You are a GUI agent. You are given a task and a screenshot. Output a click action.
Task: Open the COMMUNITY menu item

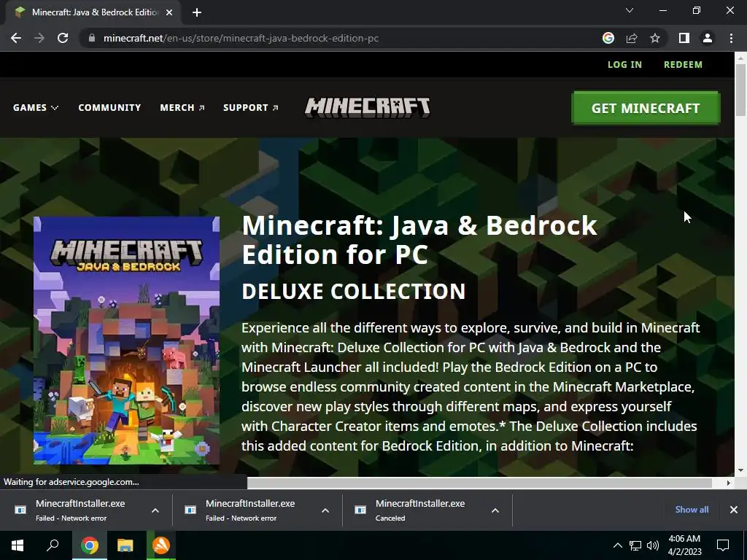[109, 108]
